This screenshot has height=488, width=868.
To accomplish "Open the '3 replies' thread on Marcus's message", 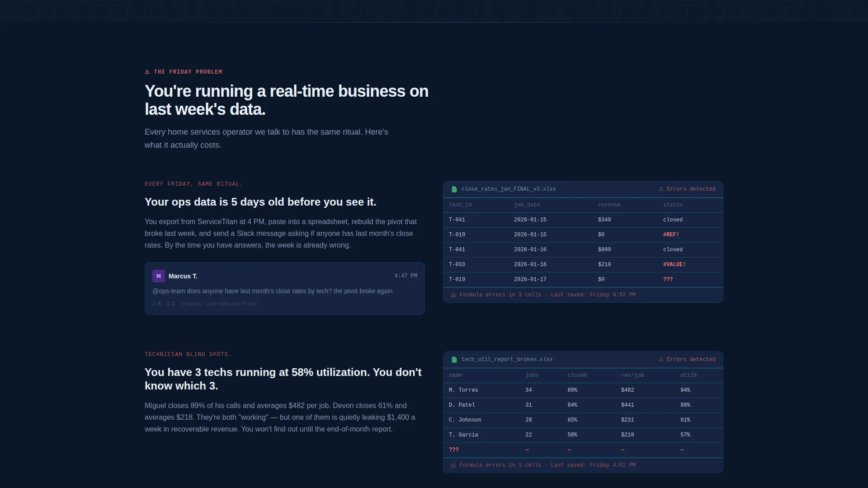I will (190, 304).
